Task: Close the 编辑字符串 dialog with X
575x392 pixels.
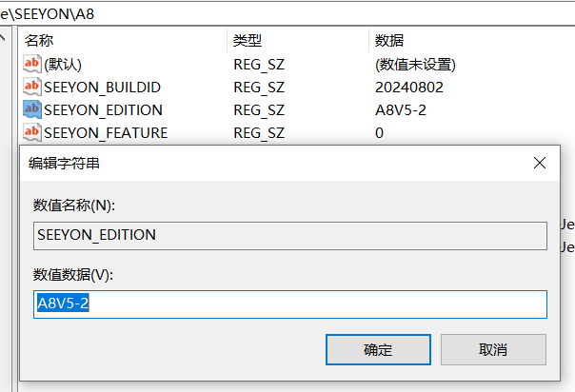Action: (x=540, y=164)
